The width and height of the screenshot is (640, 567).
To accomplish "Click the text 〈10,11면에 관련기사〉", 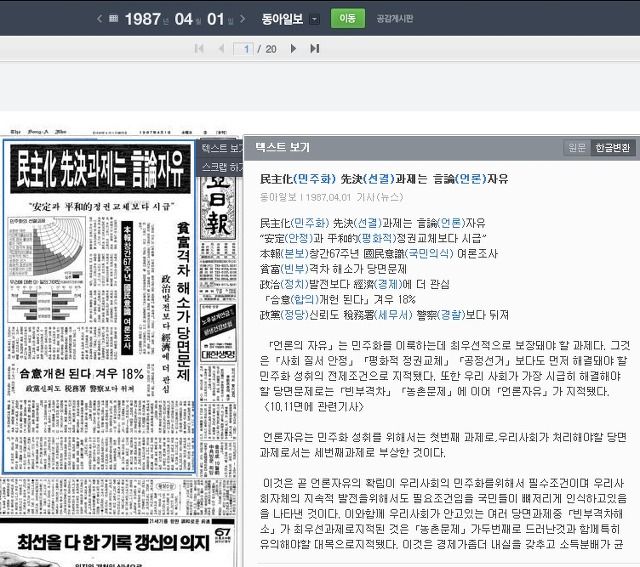I will point(312,407).
